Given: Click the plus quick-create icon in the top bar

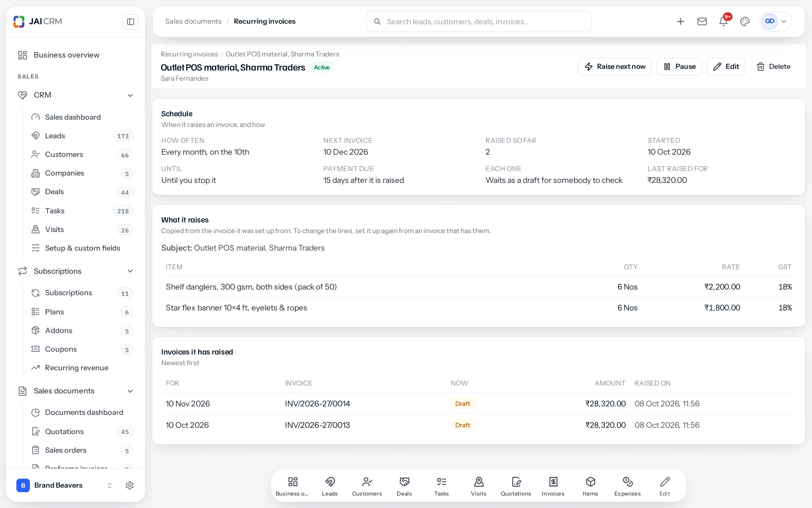Looking at the screenshot, I should coord(680,21).
